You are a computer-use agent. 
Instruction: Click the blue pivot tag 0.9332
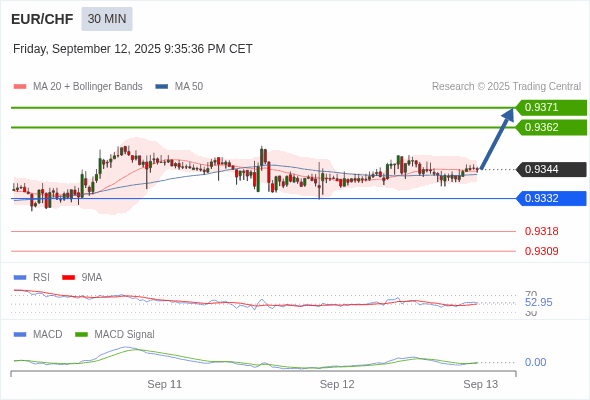pos(551,198)
